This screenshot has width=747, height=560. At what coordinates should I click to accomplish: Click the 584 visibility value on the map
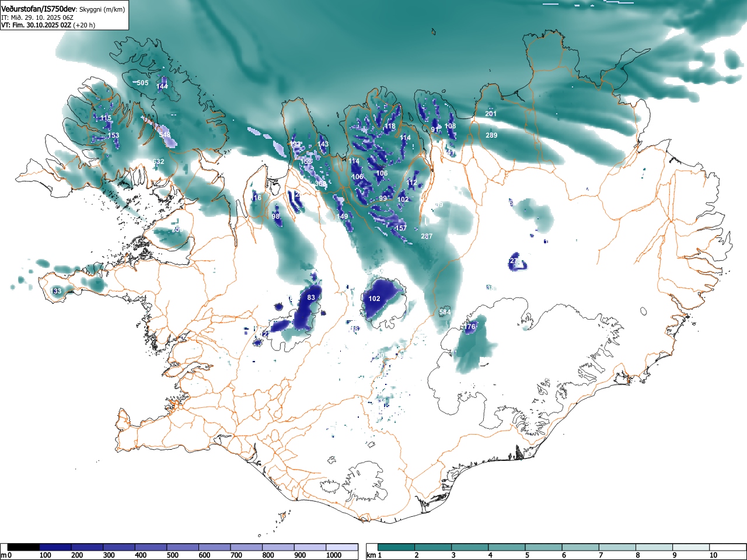(445, 312)
